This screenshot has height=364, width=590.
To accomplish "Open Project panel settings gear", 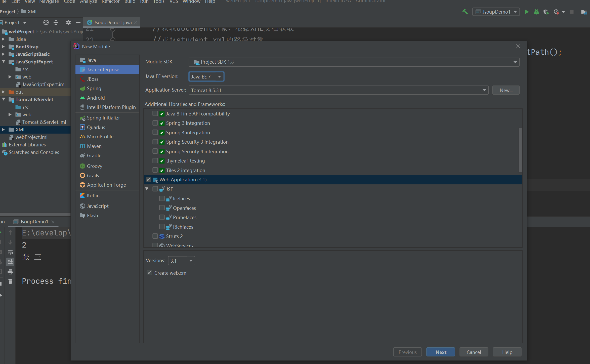I will [68, 22].
